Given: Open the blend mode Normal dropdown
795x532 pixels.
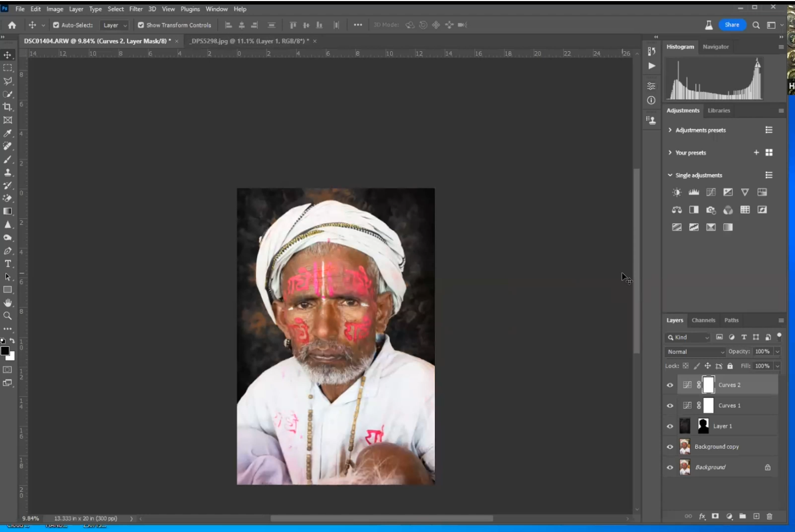Looking at the screenshot, I should 695,352.
